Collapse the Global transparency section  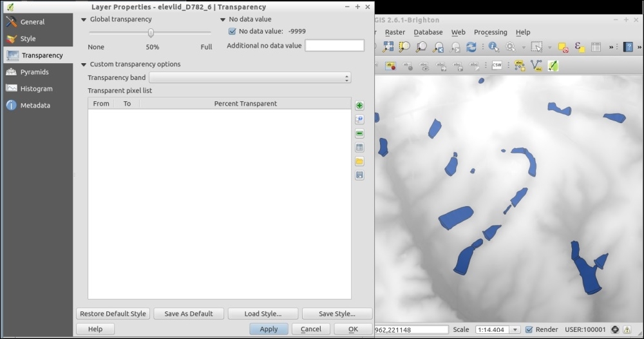(x=84, y=19)
